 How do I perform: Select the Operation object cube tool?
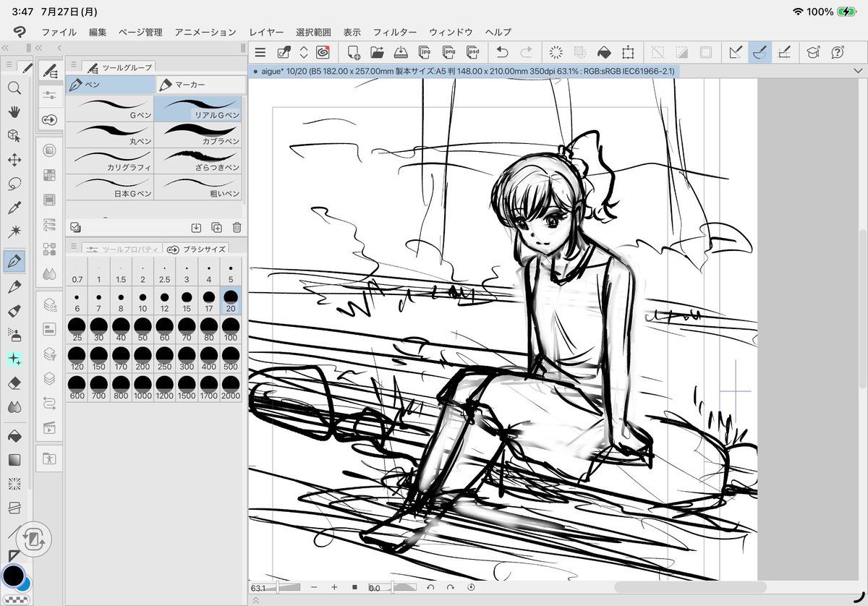click(14, 135)
